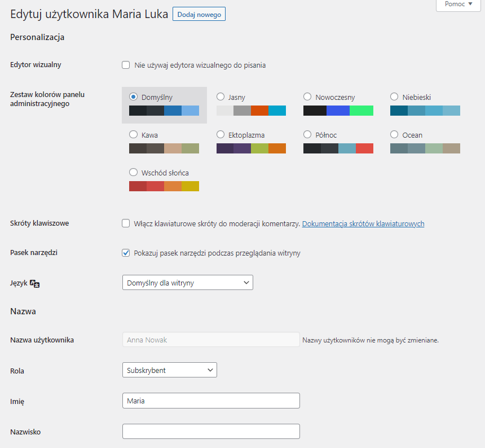The image size is (485, 448).
Task: Click the 'Edytuj użytkownika Maria Luka' heading
Action: click(x=89, y=14)
